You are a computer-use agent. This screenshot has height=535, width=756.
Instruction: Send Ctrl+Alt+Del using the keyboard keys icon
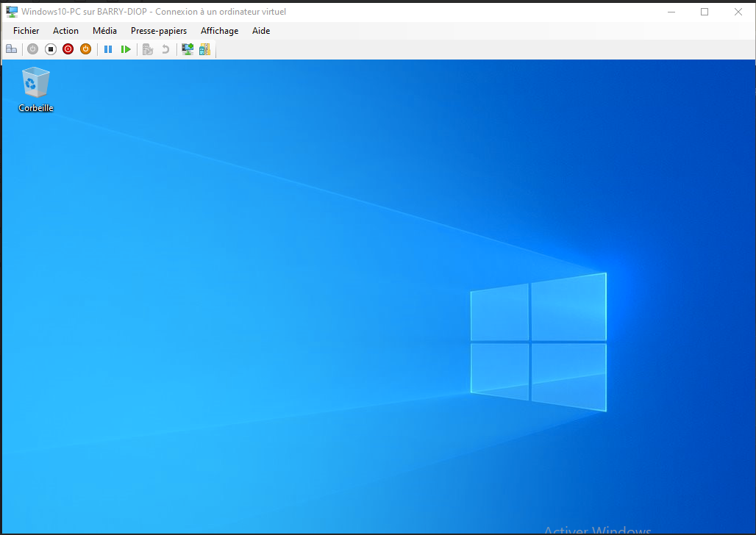tap(12, 49)
